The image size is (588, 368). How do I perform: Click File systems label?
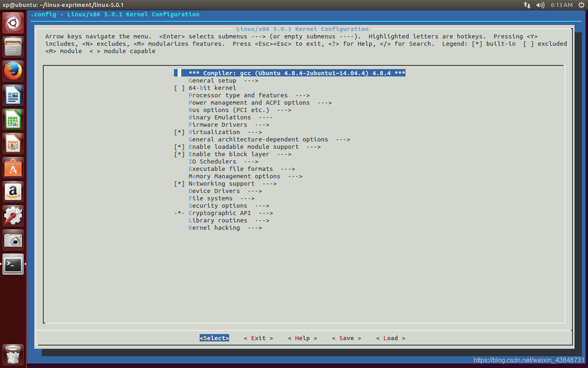tap(210, 198)
